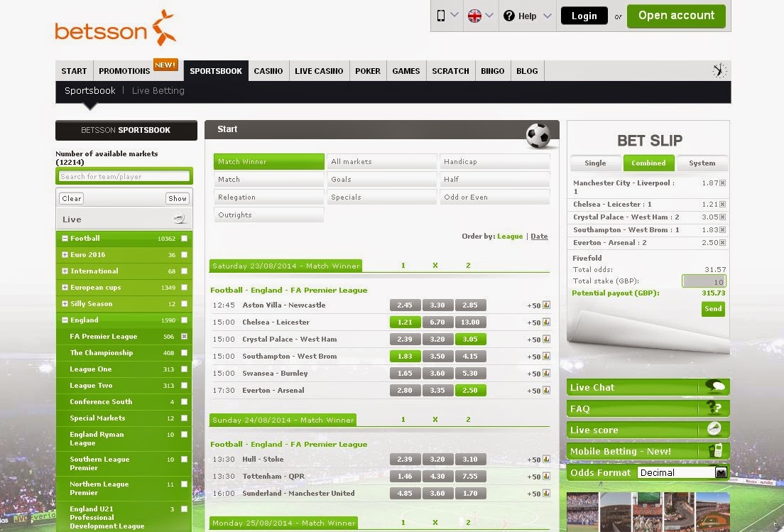Focus the Search for team/player field
Viewport: 784px width, 532px height.
pos(124,176)
